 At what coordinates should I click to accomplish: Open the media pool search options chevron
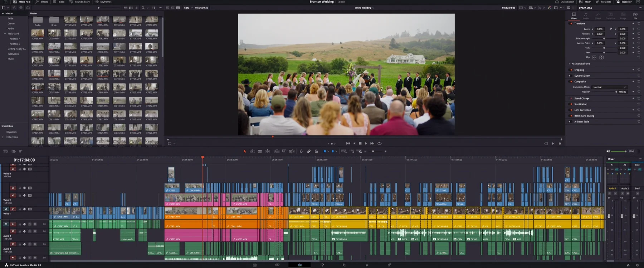coord(147,8)
